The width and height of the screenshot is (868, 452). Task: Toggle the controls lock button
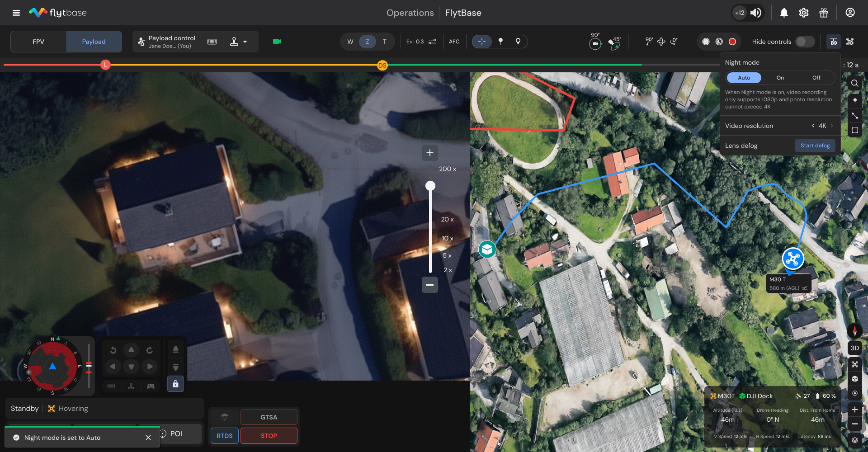point(175,384)
